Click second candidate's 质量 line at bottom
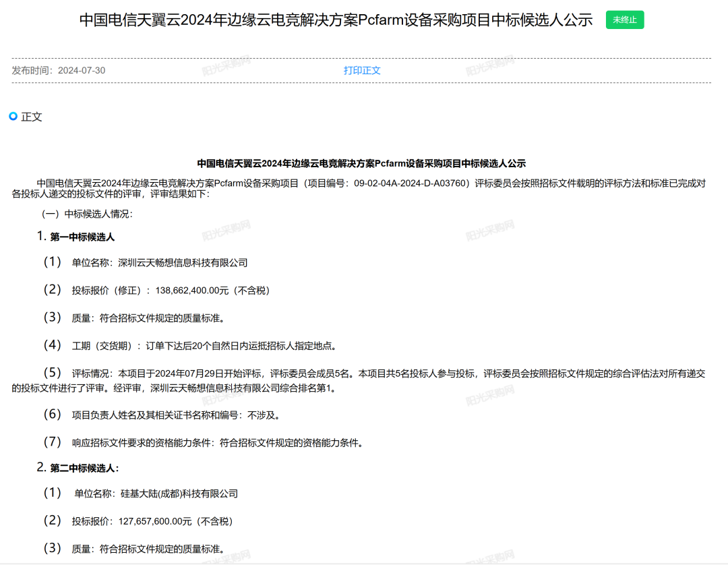The image size is (728, 565). (135, 549)
